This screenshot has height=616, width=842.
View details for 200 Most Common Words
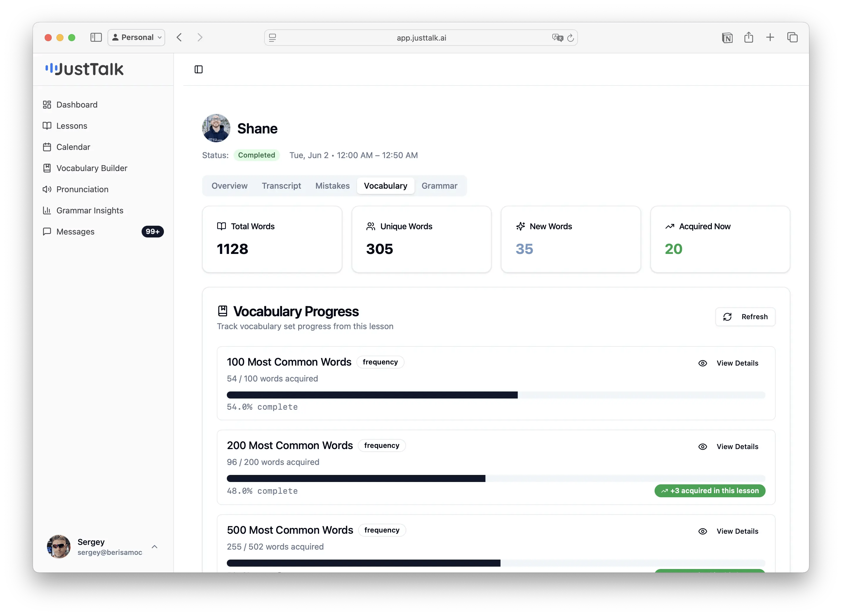728,447
